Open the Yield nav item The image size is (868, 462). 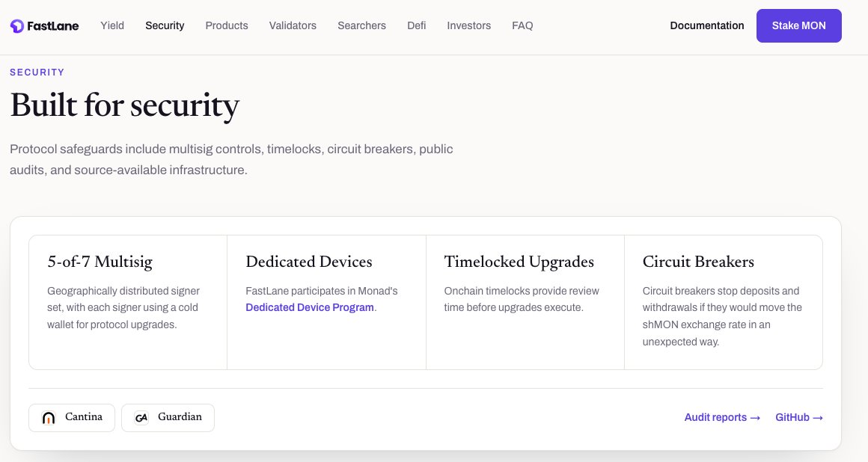(x=112, y=25)
